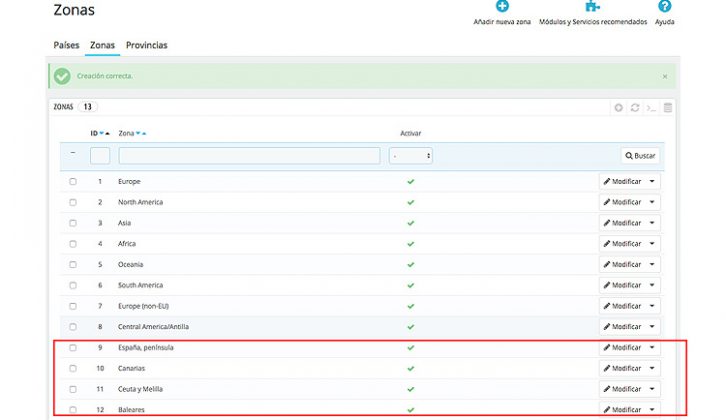
Task: Click the database export icon in table header
Action: coord(667,107)
